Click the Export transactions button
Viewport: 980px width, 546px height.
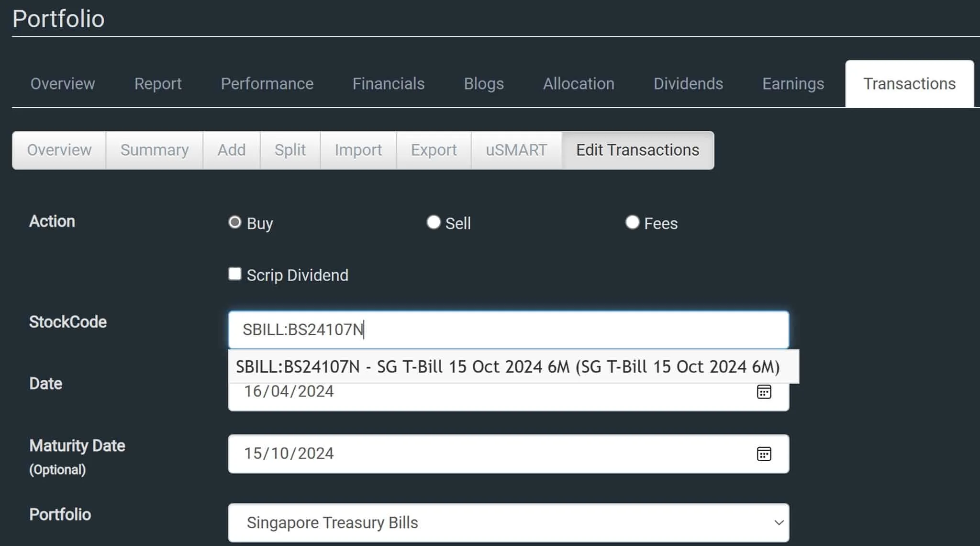click(x=434, y=150)
